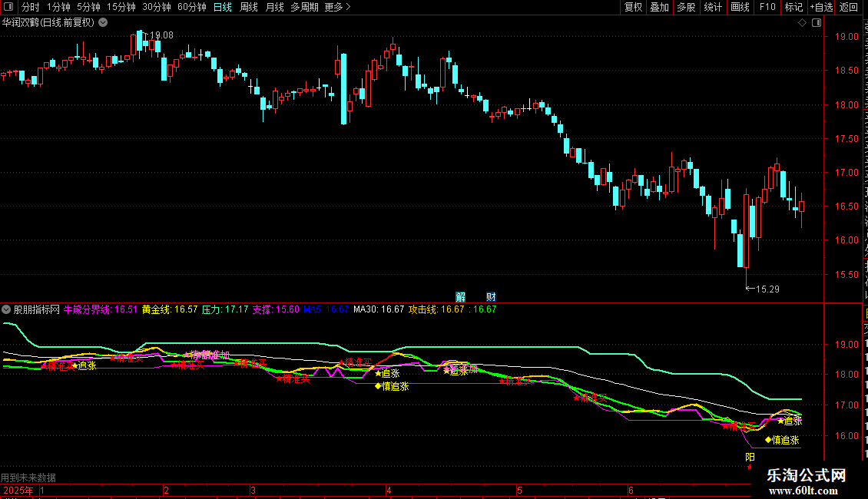This screenshot has width=868, height=499.
Task: Open 多周期 multi-period view
Action: 304,7
